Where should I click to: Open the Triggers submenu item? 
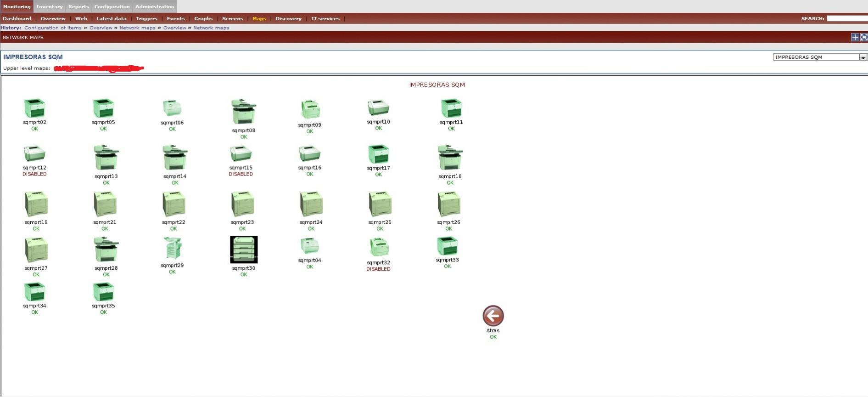click(x=147, y=18)
